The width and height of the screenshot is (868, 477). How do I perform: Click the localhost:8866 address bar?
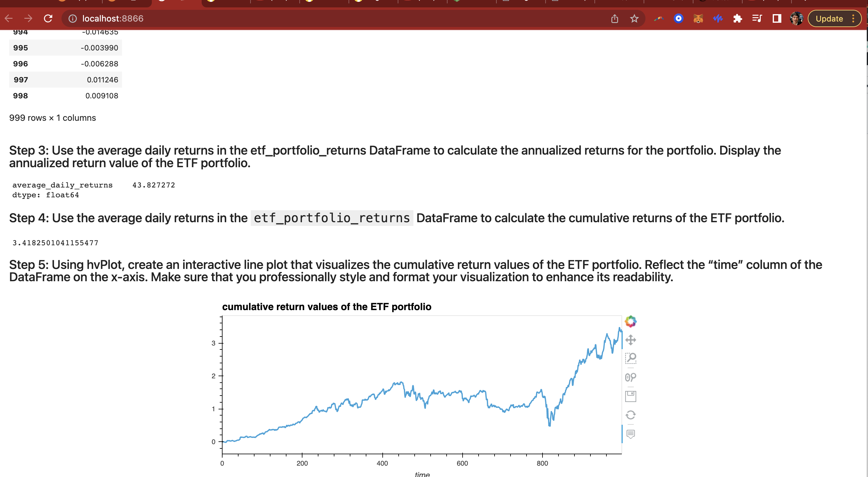click(337, 18)
